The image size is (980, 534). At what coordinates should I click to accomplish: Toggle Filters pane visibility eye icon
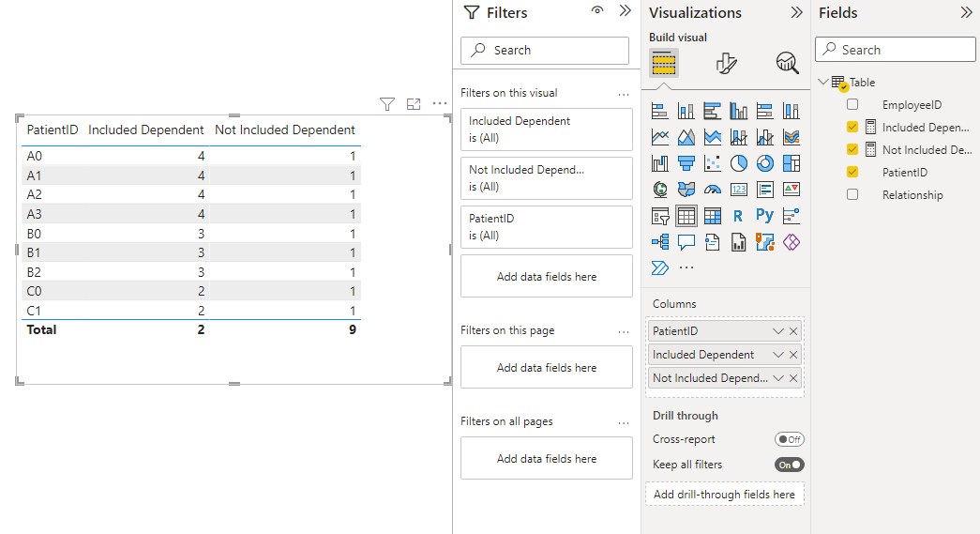(597, 10)
